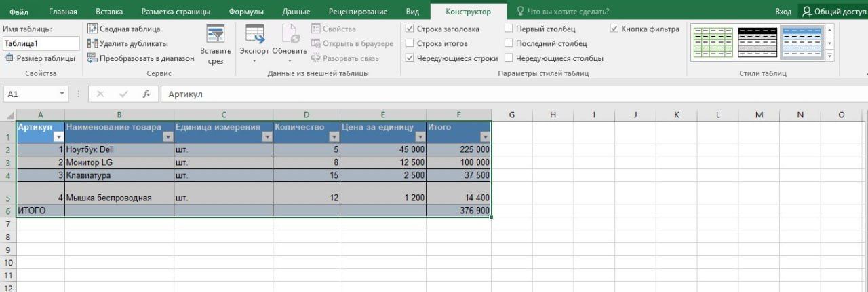The height and width of the screenshot is (292, 868).
Task: Open filter dropdown for Наименование товара column
Action: tap(167, 137)
